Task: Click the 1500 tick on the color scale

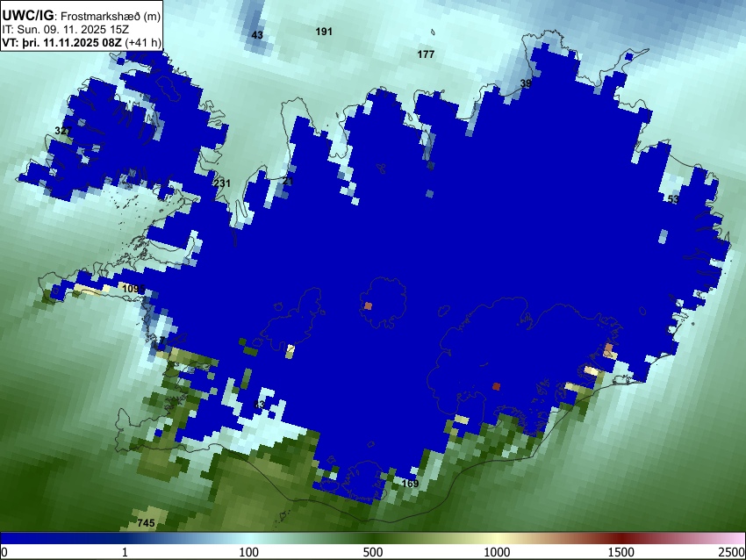Action: (620, 552)
